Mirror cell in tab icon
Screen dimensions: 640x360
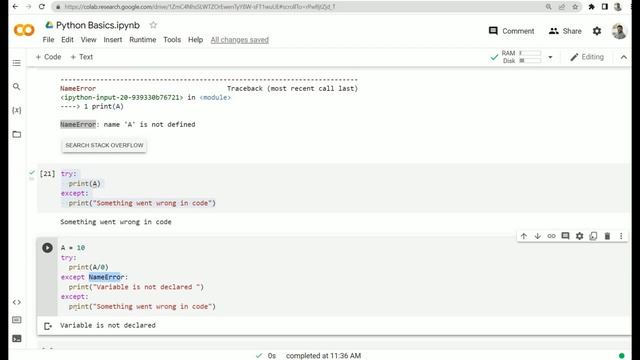(593, 236)
